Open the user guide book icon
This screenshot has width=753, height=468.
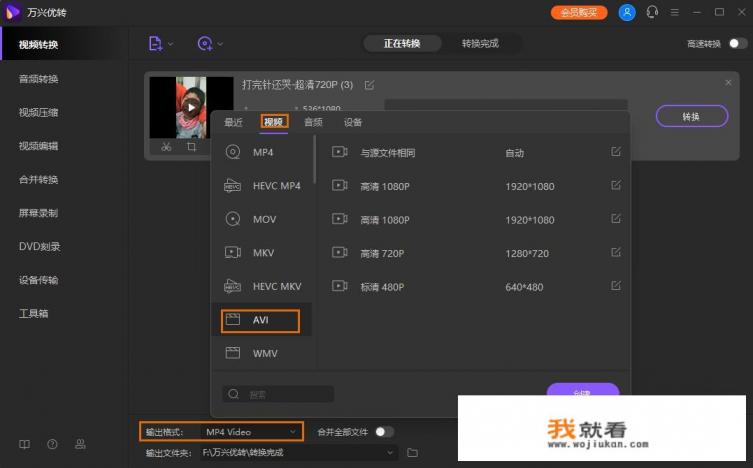pos(24,444)
